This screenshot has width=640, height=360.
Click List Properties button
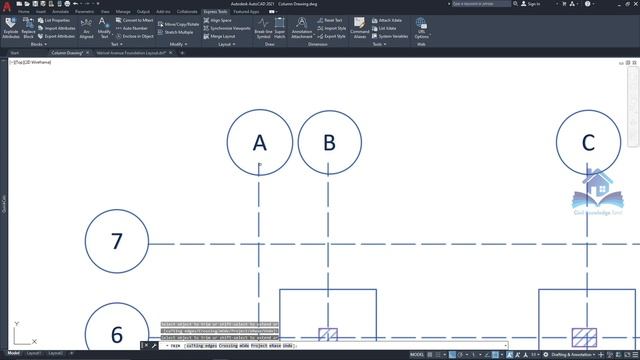click(54, 20)
